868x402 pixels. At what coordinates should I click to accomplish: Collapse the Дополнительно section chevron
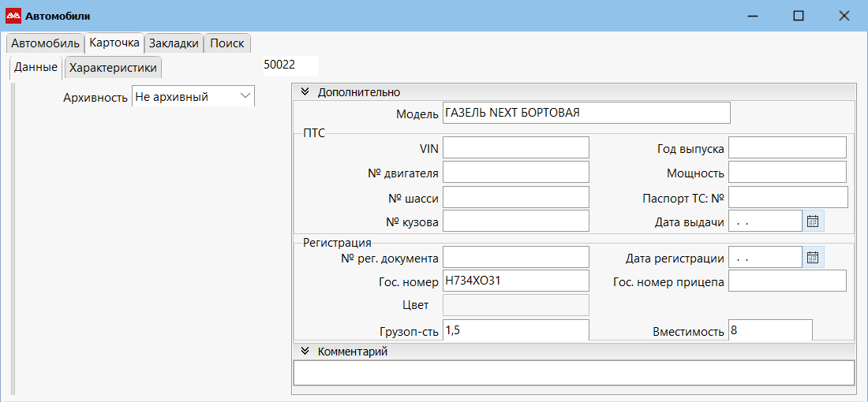(305, 91)
